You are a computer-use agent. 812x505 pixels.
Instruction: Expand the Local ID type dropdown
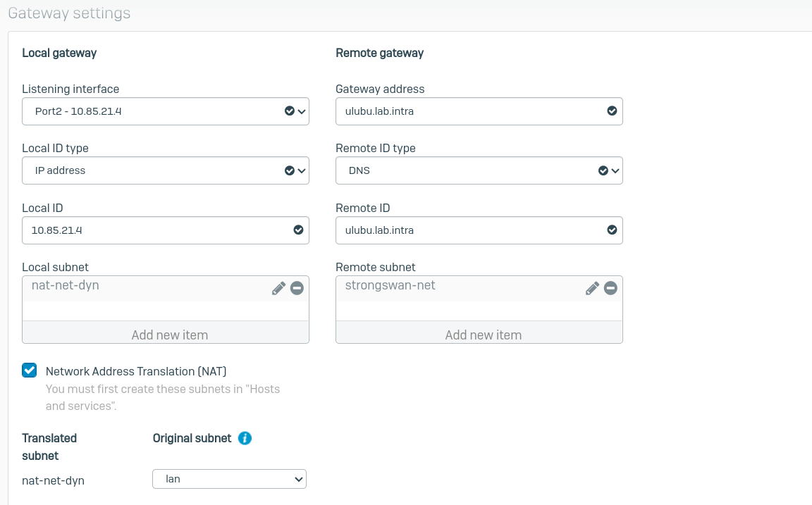coord(165,170)
